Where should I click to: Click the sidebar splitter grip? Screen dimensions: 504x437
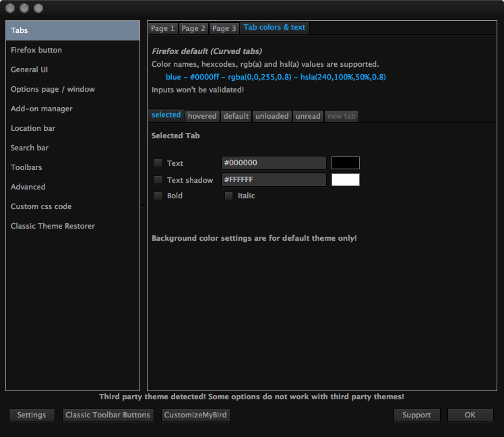pyautogui.click(x=144, y=206)
